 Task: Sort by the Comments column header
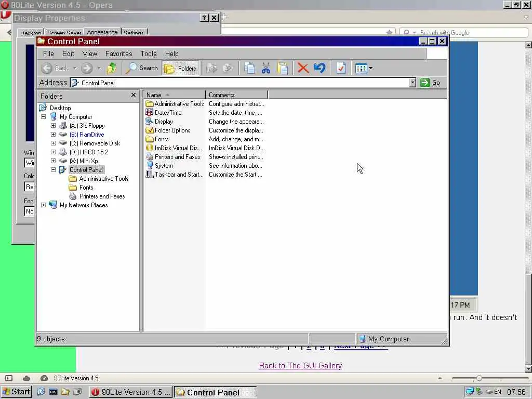pos(236,95)
